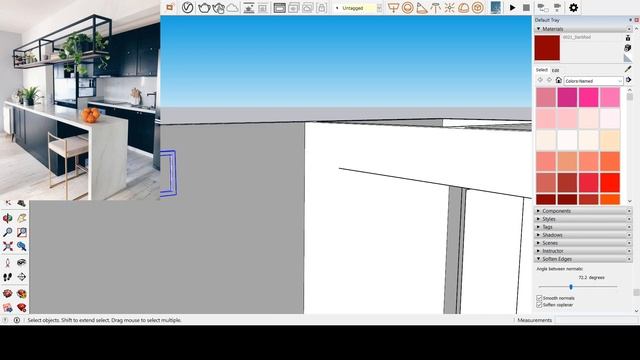Go to In Model materials home

[559, 80]
